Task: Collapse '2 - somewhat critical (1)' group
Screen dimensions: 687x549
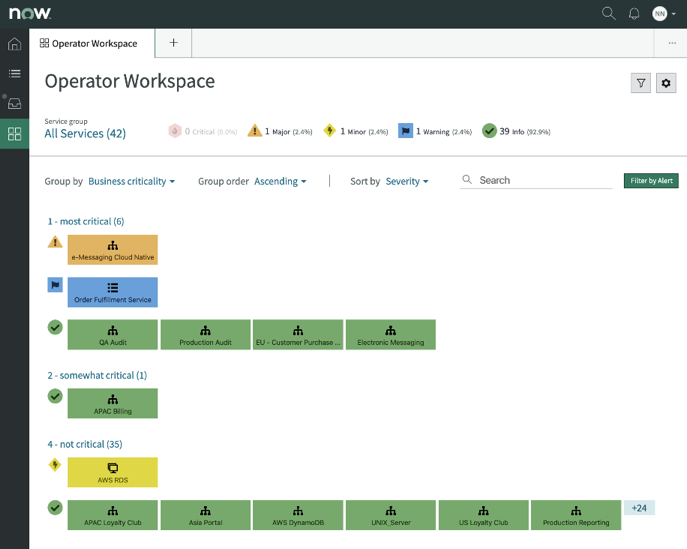Action: pos(97,375)
